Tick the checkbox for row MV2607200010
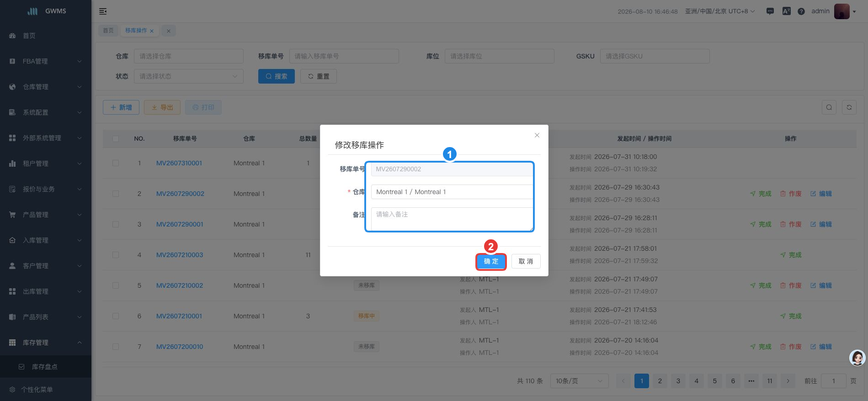Screen dimensions: 868x401 tap(116, 347)
